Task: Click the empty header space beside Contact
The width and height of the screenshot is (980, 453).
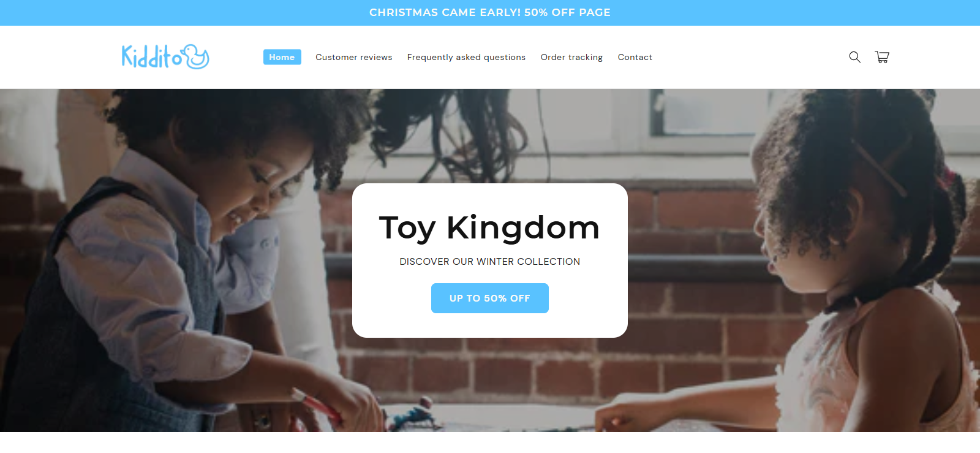Action: click(747, 57)
